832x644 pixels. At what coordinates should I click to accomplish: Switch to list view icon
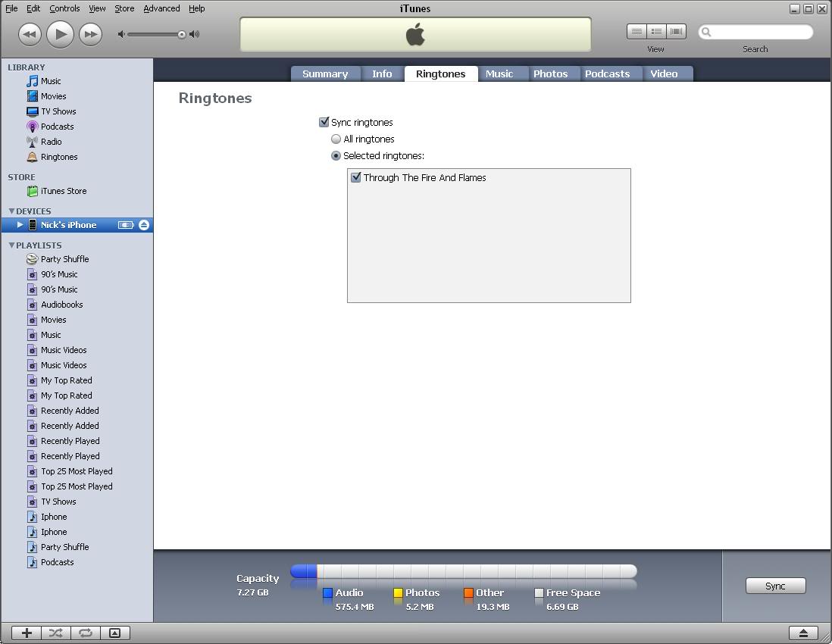[637, 32]
